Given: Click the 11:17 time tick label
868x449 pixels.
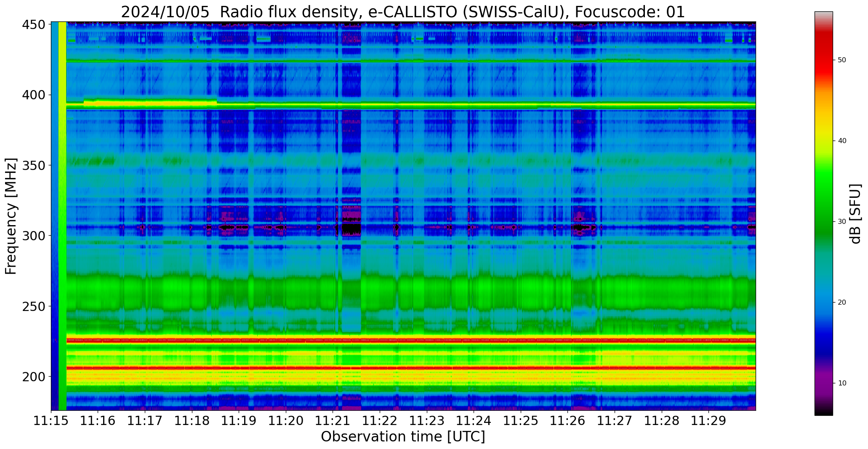Looking at the screenshot, I should [x=145, y=420].
